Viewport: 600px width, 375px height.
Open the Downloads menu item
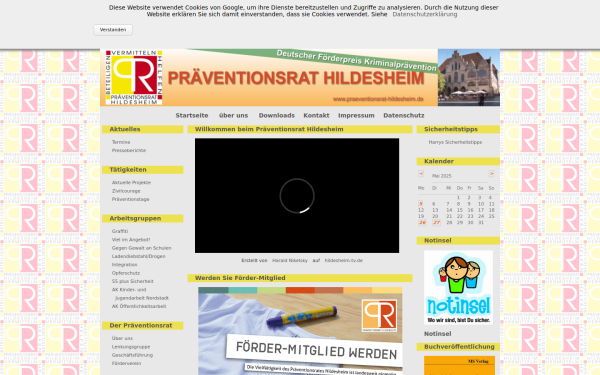pos(277,115)
